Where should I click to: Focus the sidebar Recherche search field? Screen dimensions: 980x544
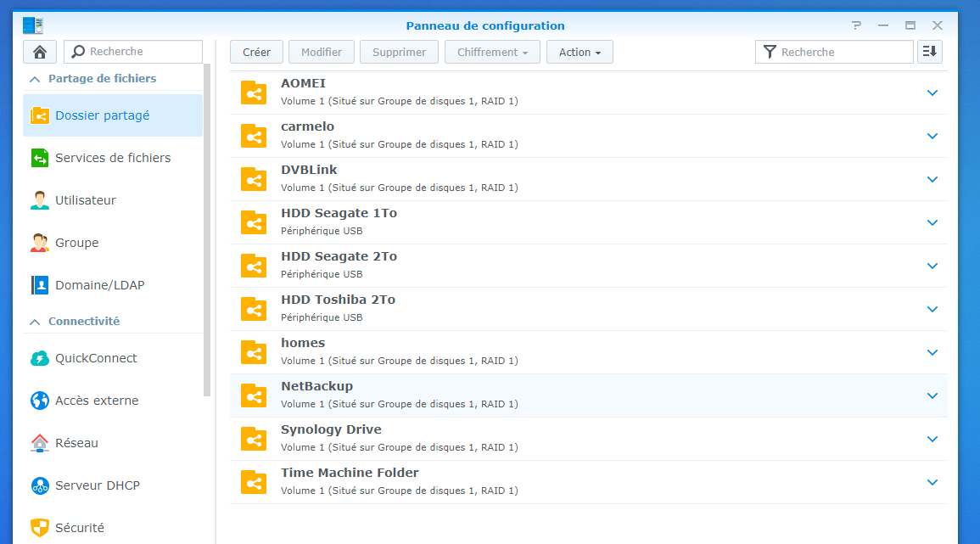point(133,52)
